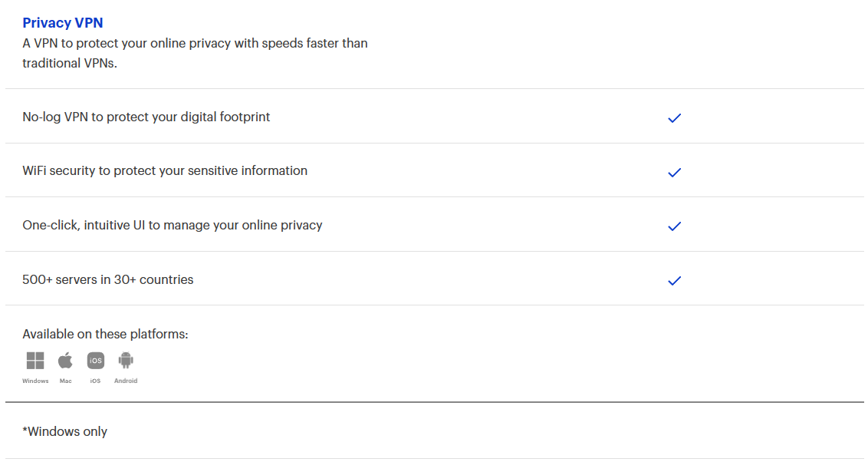
Task: Select the 500+ servers in 30+ countries text
Action: point(108,279)
